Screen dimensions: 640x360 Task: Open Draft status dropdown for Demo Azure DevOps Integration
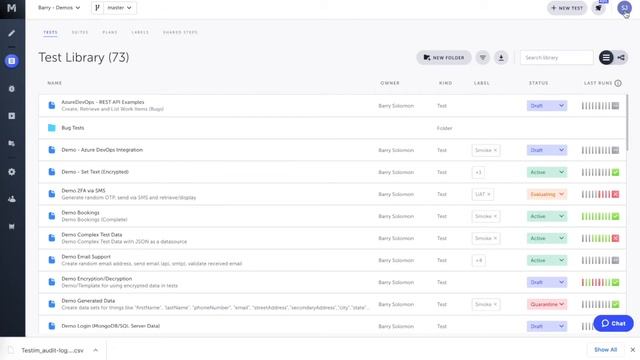coord(547,150)
